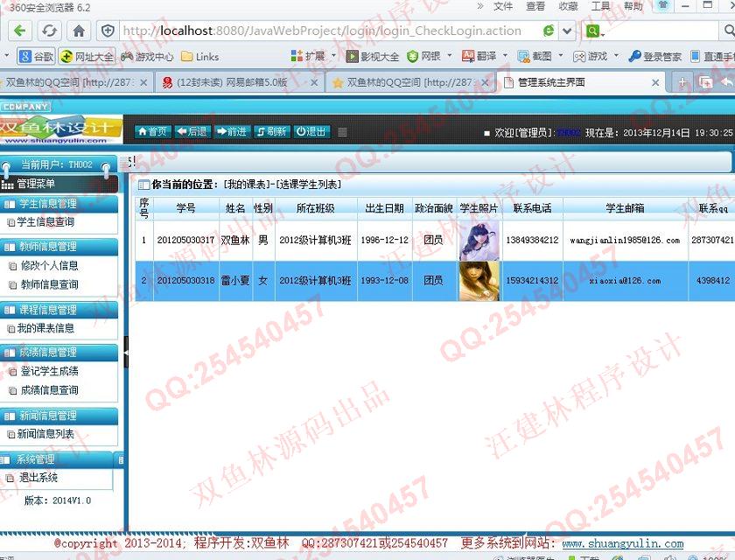Open the 扩展 extensions dropdown
Screen dimensions: 735x560
pyautogui.click(x=313, y=57)
